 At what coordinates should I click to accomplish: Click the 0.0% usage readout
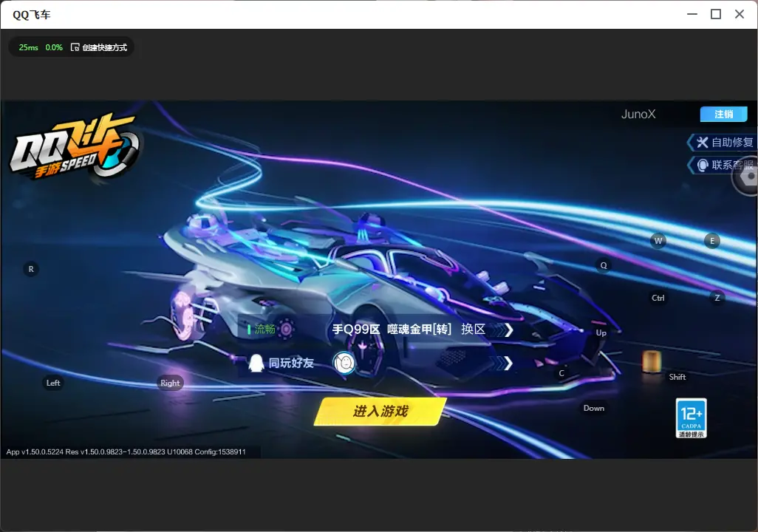(x=54, y=47)
